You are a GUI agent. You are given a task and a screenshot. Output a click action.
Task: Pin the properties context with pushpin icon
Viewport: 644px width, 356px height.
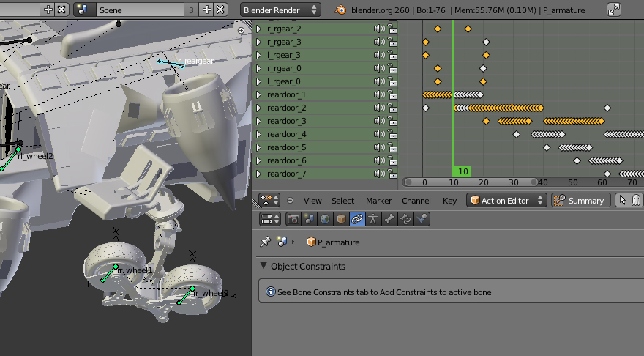click(x=266, y=242)
